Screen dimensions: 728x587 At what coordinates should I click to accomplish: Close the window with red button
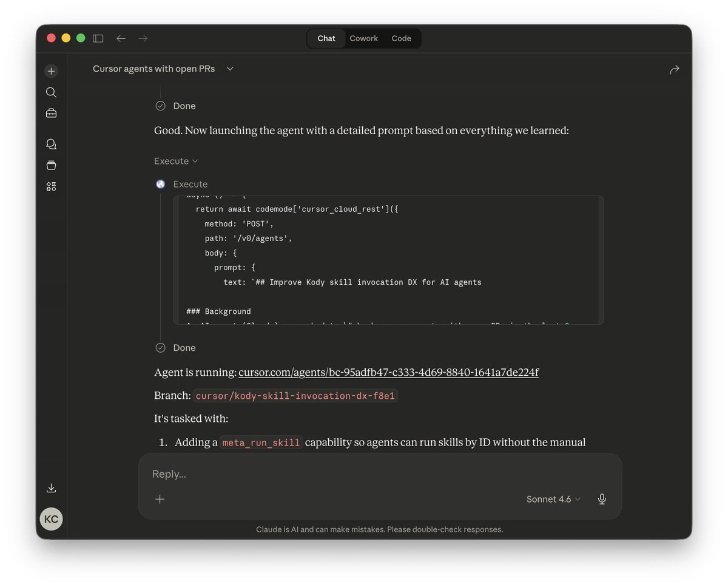click(x=51, y=38)
